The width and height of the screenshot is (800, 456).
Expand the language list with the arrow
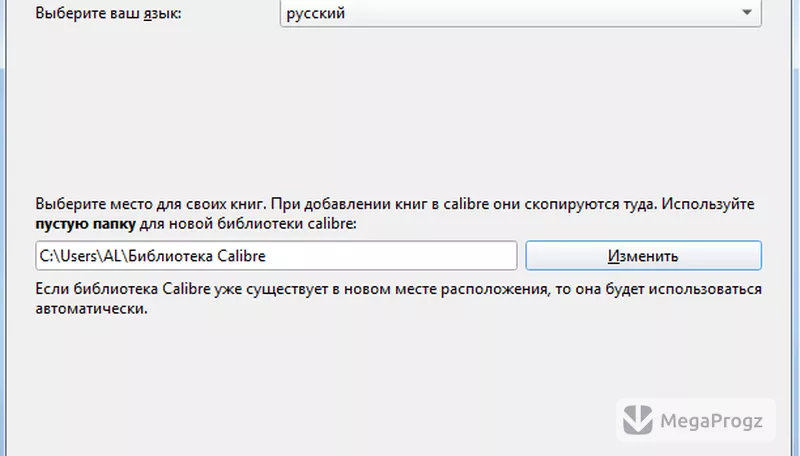[x=746, y=12]
